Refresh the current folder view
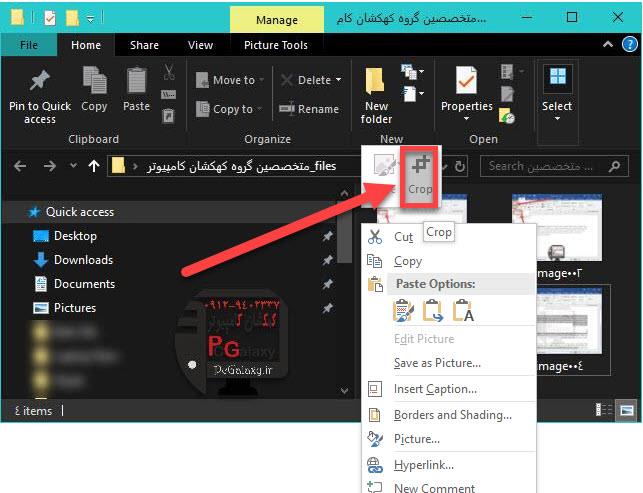The image size is (643, 493). [460, 166]
